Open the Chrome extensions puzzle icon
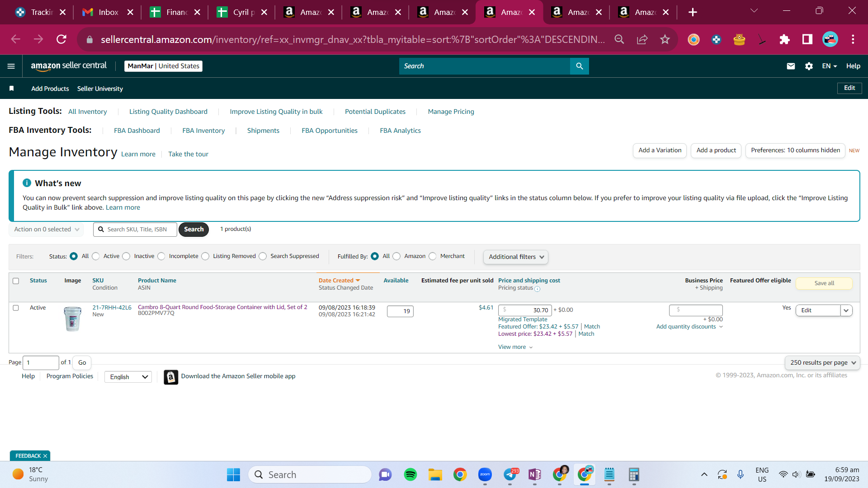This screenshot has height=488, width=868. click(x=785, y=40)
